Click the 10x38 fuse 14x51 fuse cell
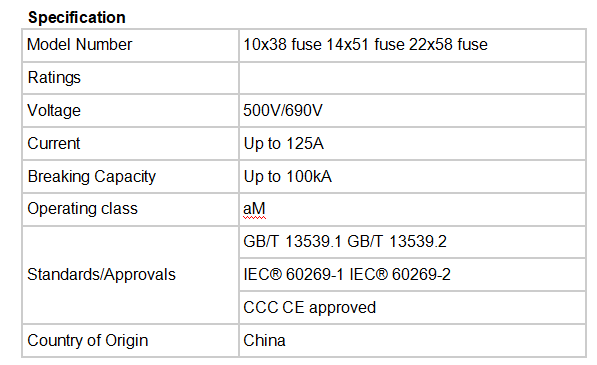Image resolution: width=597 pixels, height=365 pixels. tap(412, 45)
